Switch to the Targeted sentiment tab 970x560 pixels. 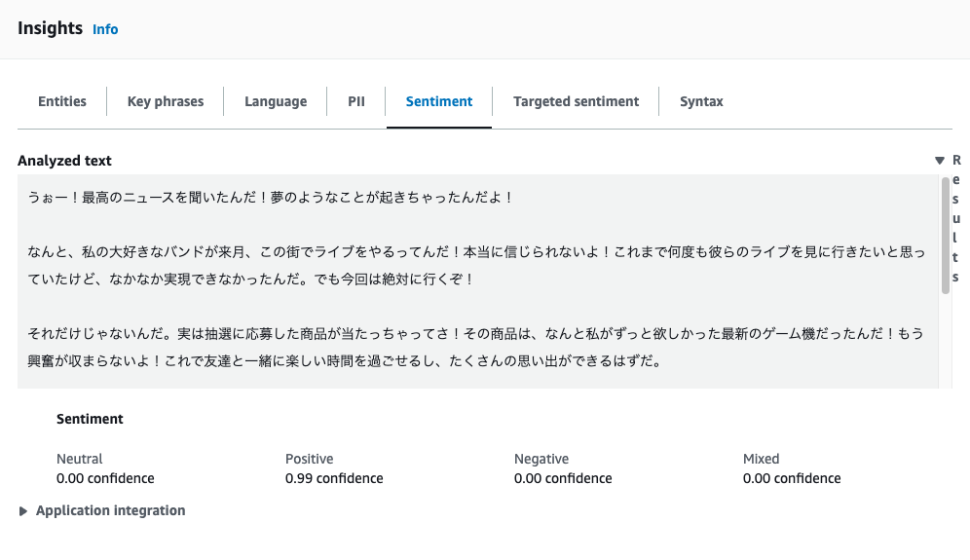[576, 101]
